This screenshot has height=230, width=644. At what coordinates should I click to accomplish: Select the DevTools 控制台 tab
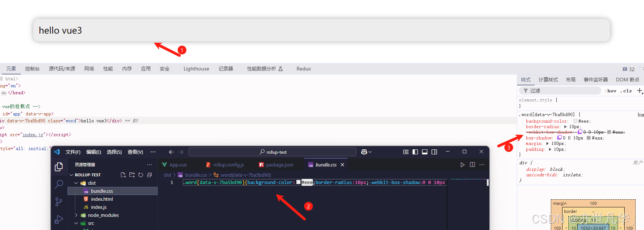click(x=32, y=69)
